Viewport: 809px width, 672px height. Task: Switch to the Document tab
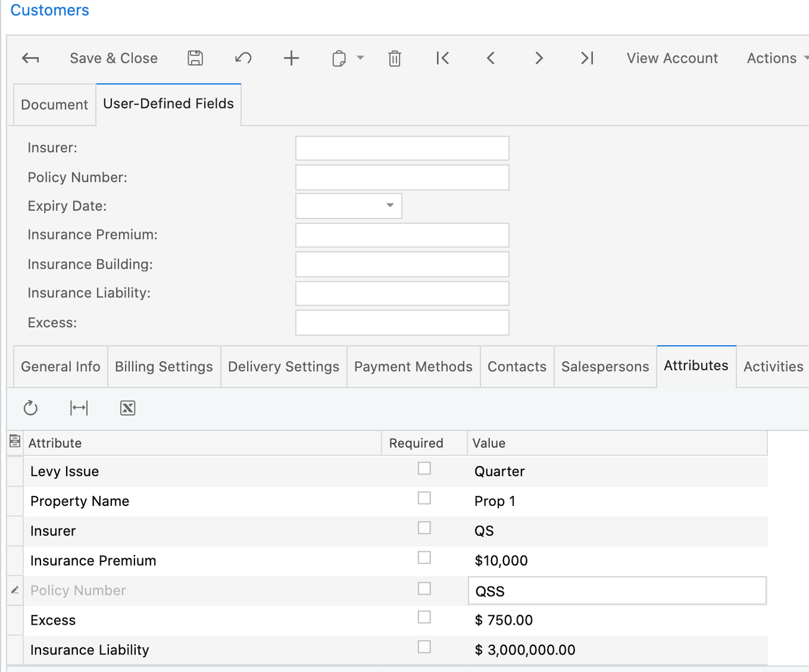click(x=55, y=105)
